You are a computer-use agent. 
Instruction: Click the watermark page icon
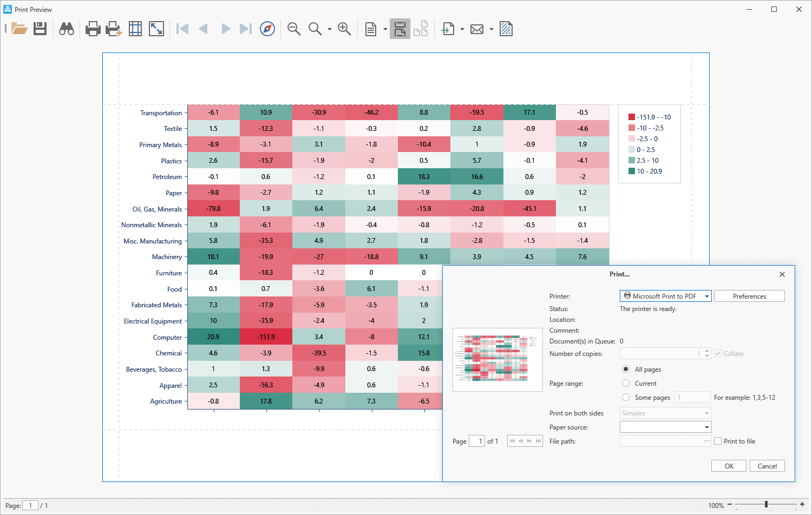506,29
